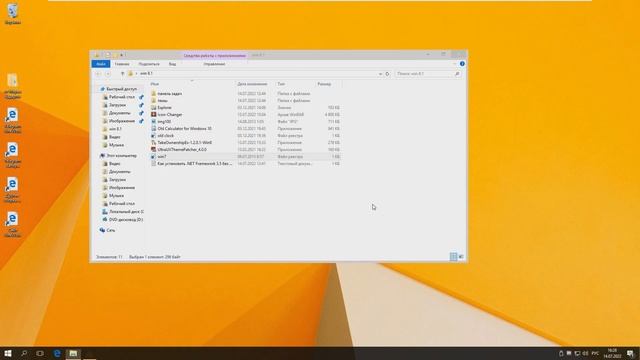Image resolution: width=640 pixels, height=360 pixels.
Task: Switch to large icons view in status bar
Action: pyautogui.click(x=461, y=256)
